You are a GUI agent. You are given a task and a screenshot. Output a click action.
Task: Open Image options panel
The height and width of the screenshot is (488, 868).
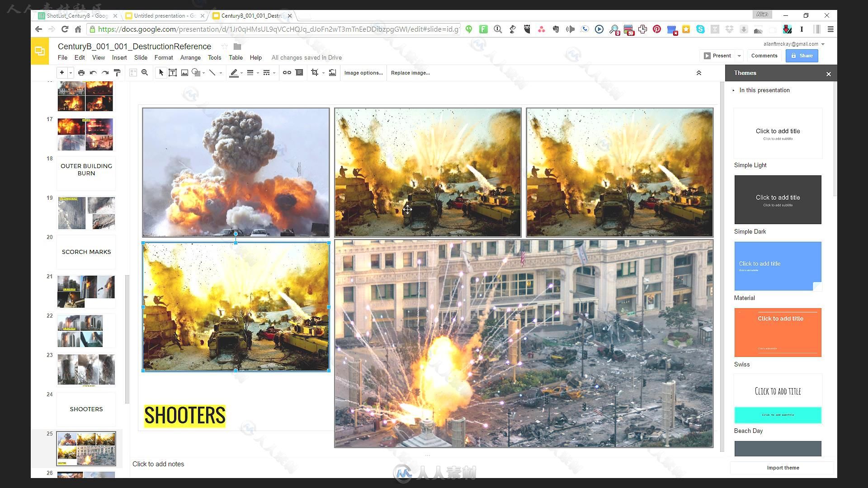[363, 73]
